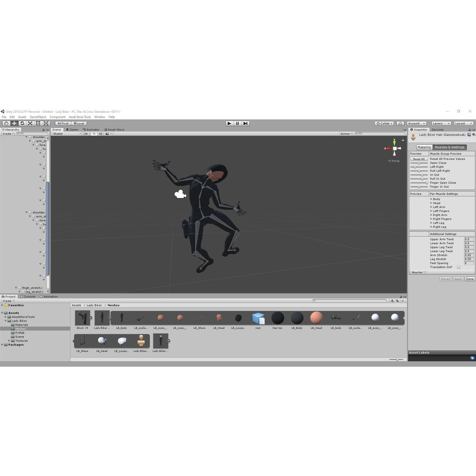This screenshot has height=476, width=476.
Task: Click the search-by-label tag icon in Project
Action: coord(398,301)
